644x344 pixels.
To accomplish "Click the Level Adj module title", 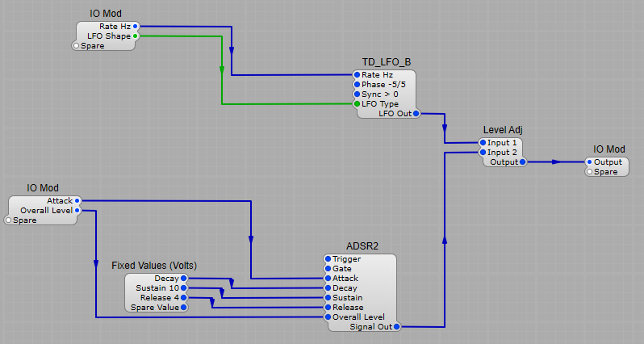I will (503, 130).
